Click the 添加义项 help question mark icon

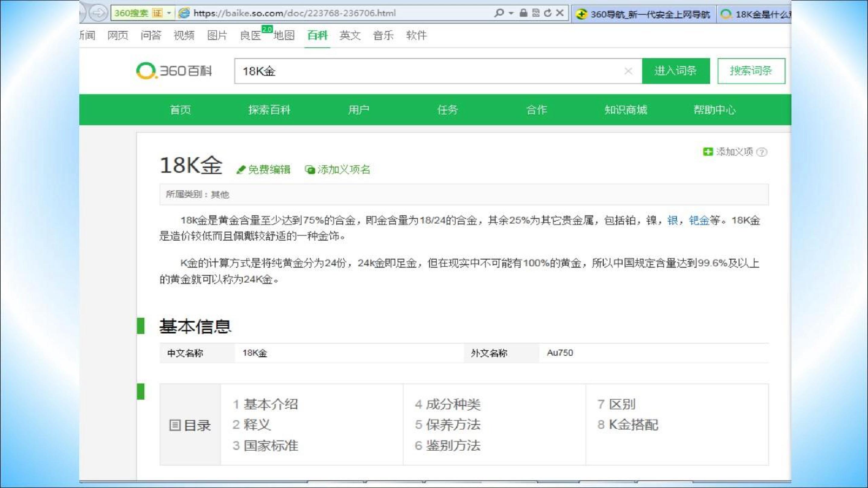(x=762, y=152)
